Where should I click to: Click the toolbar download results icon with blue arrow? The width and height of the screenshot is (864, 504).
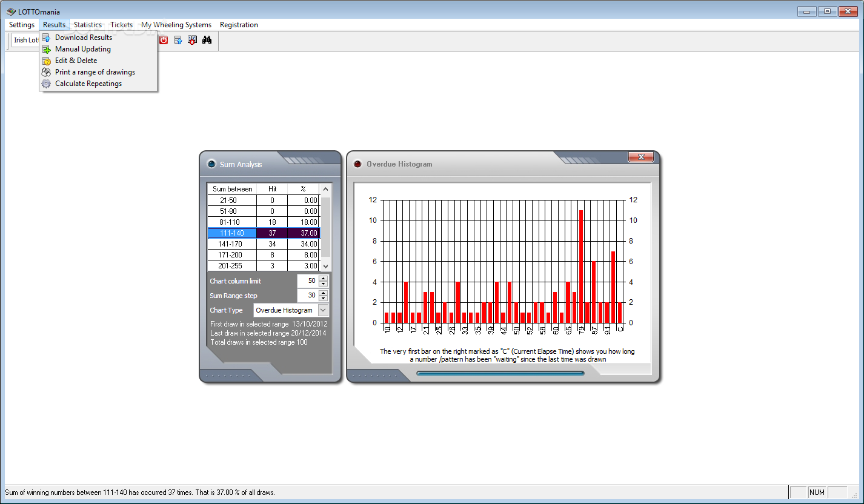[178, 40]
